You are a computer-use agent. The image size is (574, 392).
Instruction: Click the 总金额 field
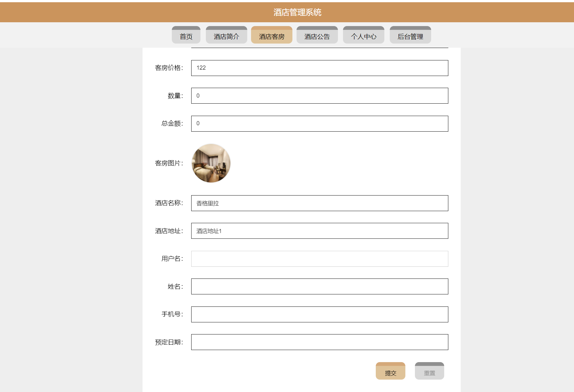click(x=319, y=123)
